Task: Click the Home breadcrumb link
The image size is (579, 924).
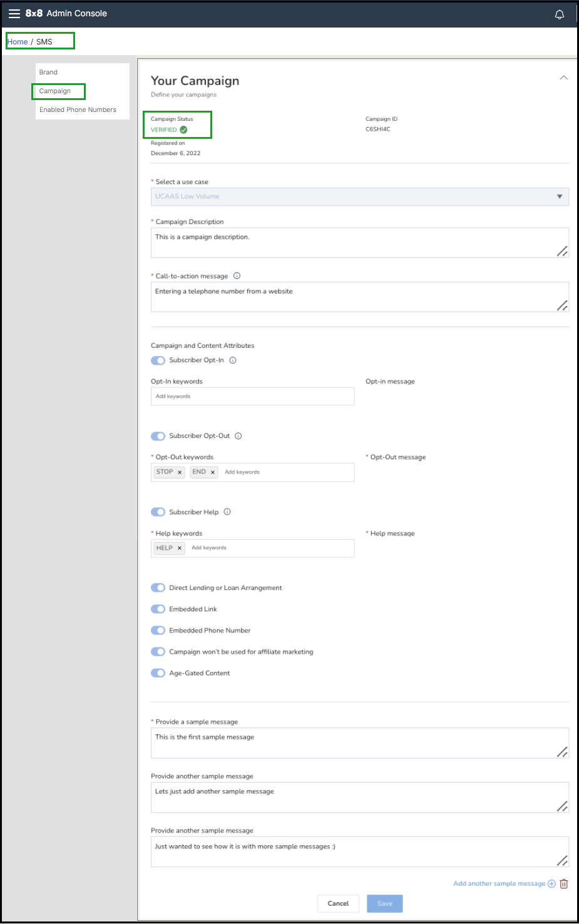Action: pos(18,42)
